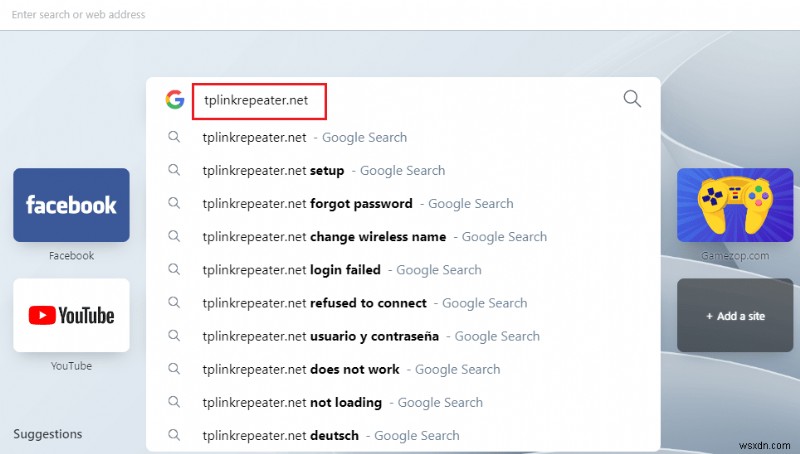Pick the tplinkrepeater.net deutsch suggestion
The height and width of the screenshot is (454, 800).
(x=330, y=435)
